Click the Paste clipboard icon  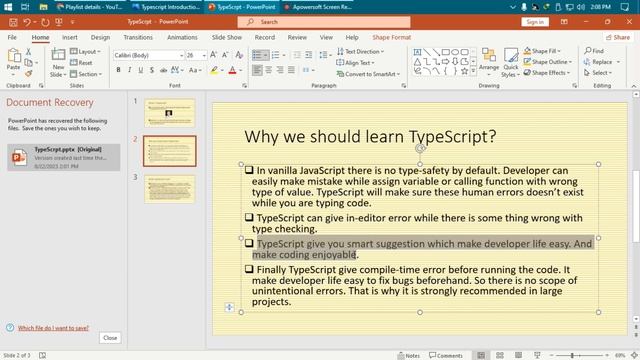(x=13, y=56)
